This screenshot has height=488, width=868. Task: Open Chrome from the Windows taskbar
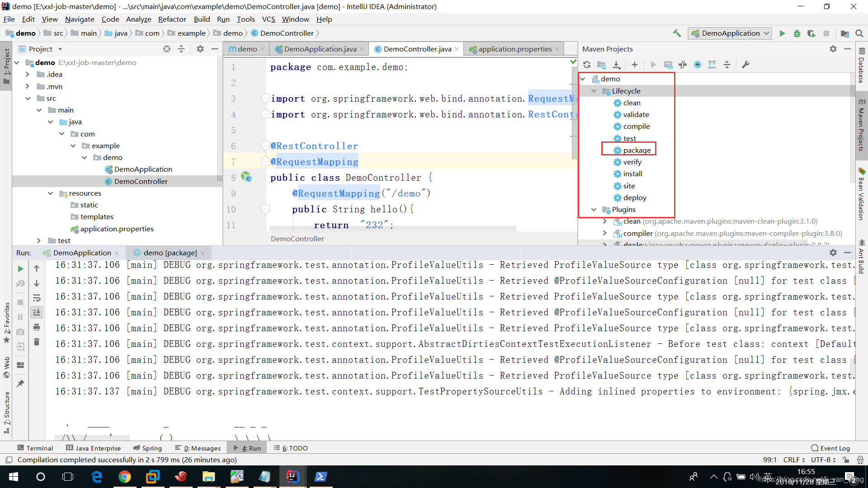point(124,476)
